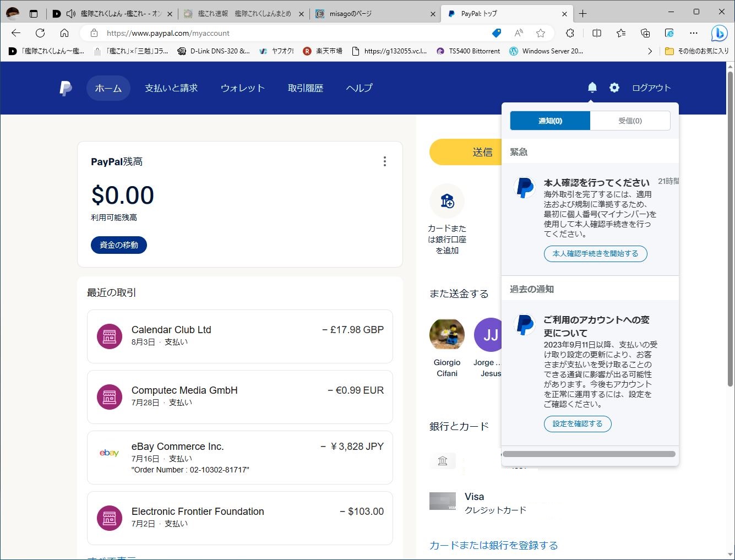Click notification panel horizontal scrollbar

pos(589,454)
